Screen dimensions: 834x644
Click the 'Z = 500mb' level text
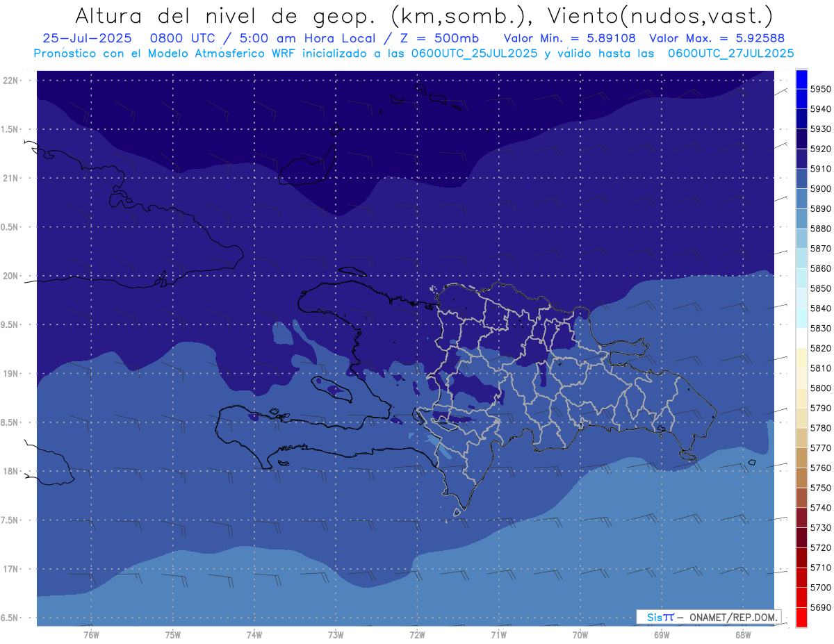click(439, 38)
